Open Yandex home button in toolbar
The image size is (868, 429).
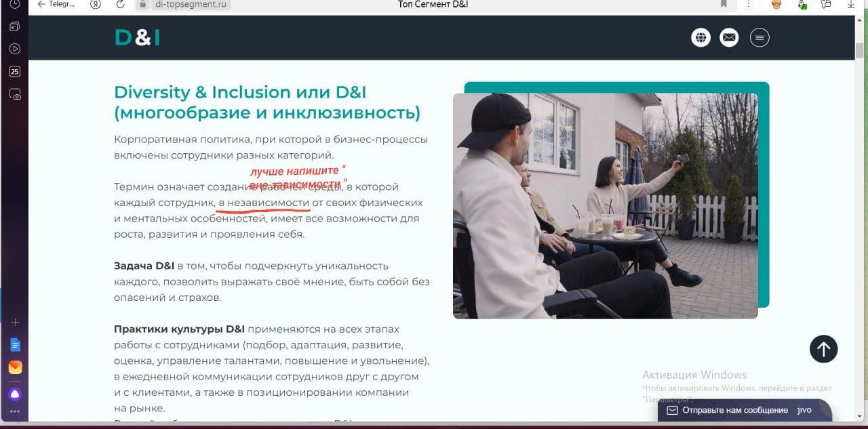point(96,4)
